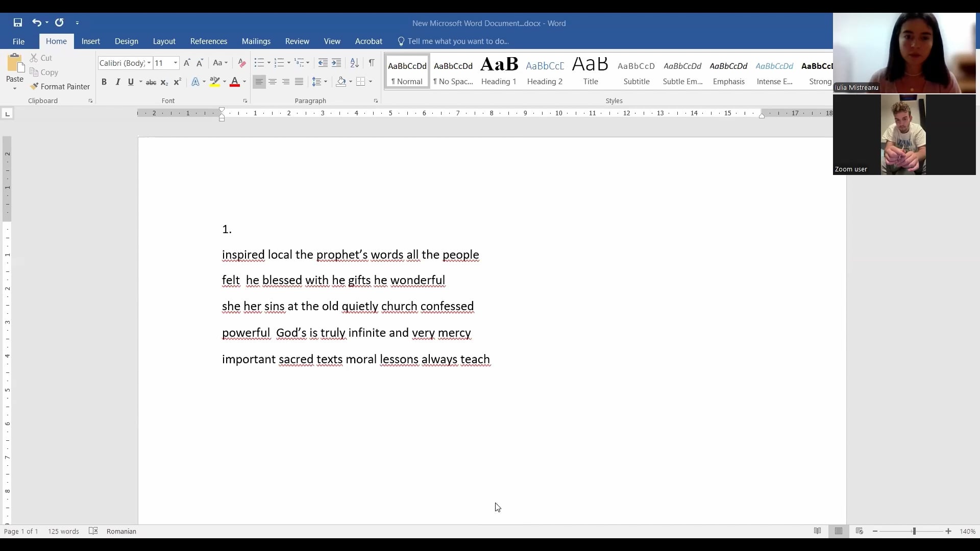Click the Superscript icon
This screenshot has height=551, width=980.
tap(178, 82)
